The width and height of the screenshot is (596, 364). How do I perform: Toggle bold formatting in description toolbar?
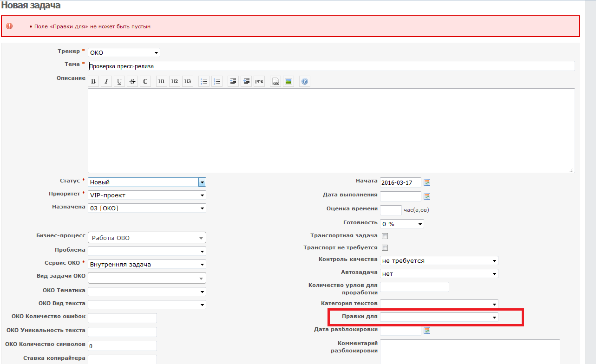click(93, 81)
